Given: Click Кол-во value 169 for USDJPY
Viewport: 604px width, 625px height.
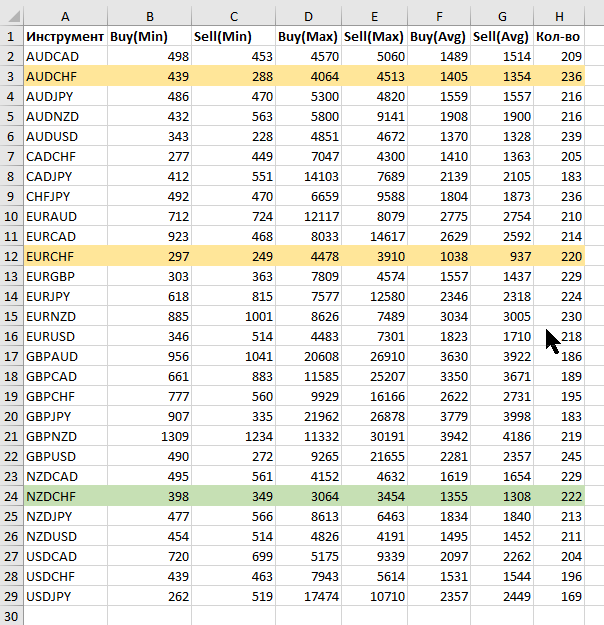Looking at the screenshot, I should pos(559,596).
